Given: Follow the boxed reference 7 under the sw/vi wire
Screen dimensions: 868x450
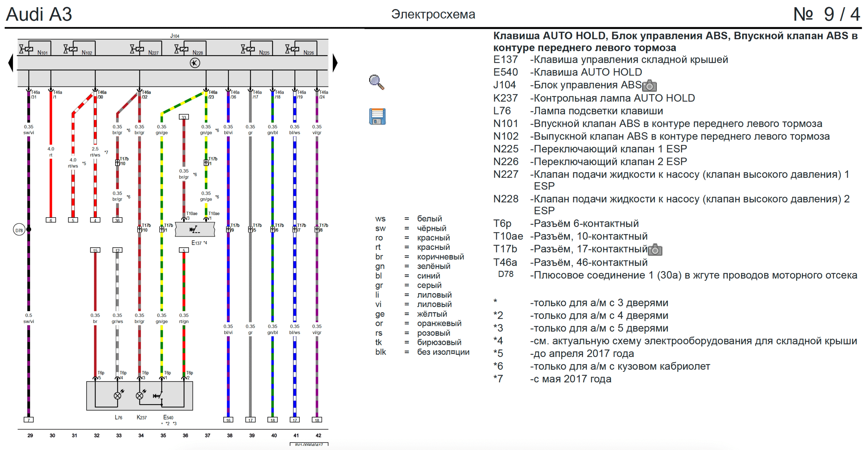Looking at the screenshot, I should [x=28, y=420].
